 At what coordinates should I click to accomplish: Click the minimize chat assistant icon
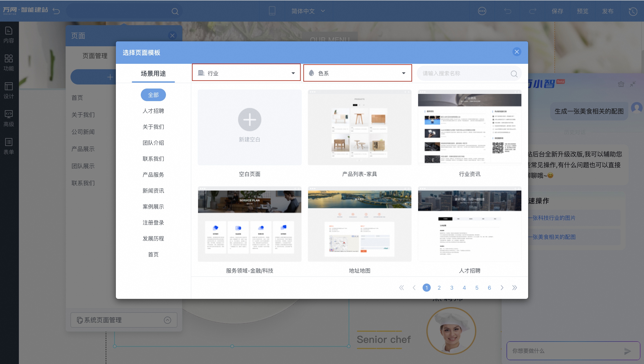click(x=633, y=84)
